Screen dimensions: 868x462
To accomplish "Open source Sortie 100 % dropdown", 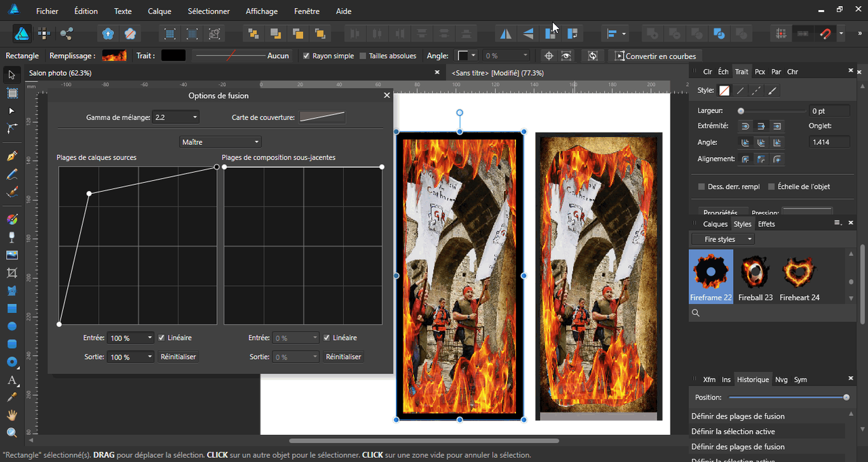I will (132, 356).
